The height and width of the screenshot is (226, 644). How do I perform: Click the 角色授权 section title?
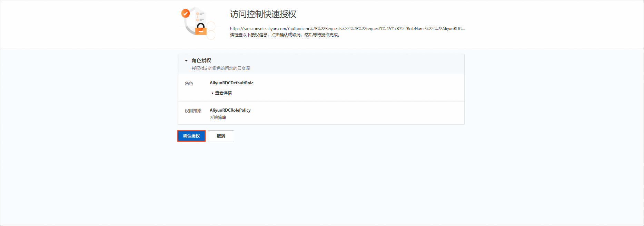201,60
